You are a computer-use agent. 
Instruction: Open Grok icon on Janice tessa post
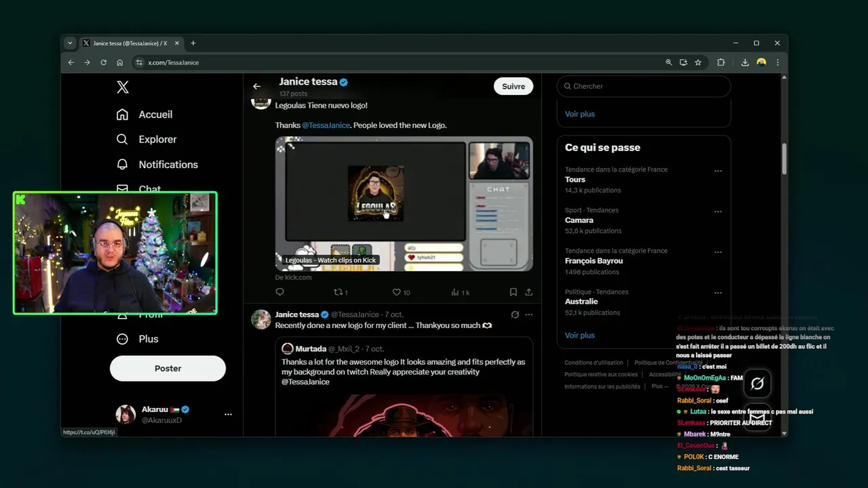pos(515,314)
